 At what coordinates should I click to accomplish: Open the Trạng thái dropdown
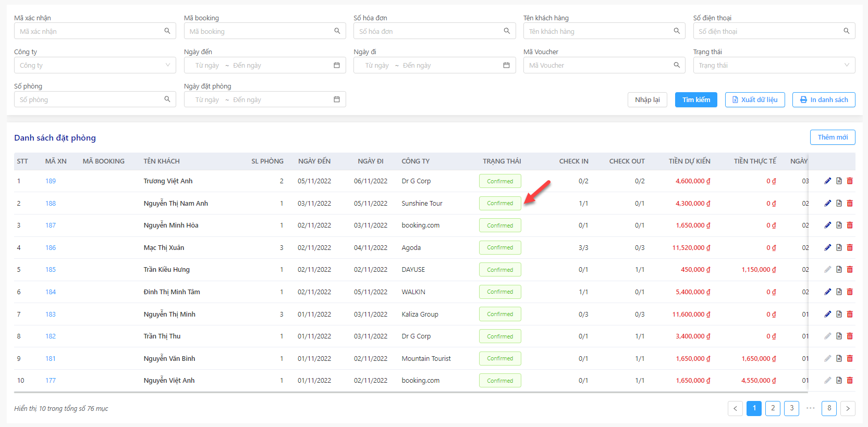[x=774, y=65]
